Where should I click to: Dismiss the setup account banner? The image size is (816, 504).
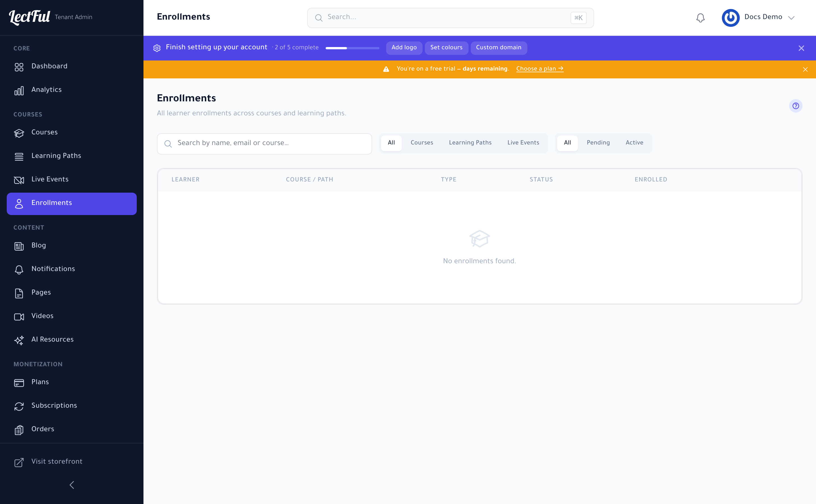point(801,48)
